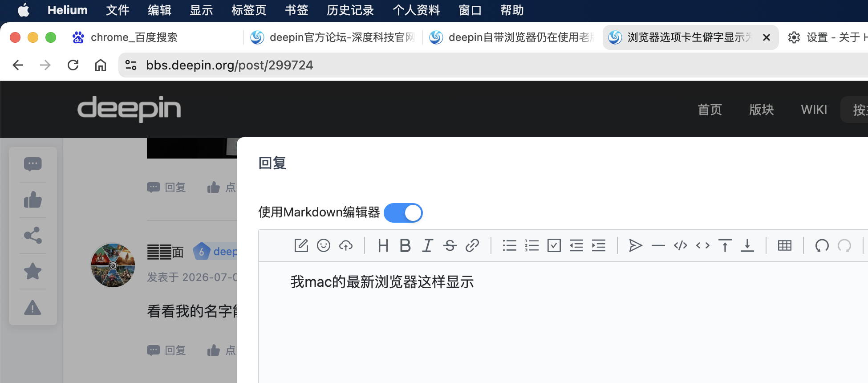Viewport: 868px width, 383px height.
Task: Open the 版块 link in the deepin header
Action: (x=761, y=110)
